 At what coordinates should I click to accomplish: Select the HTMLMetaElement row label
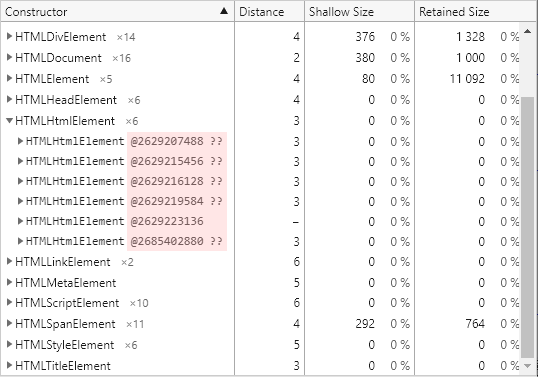coord(66,283)
